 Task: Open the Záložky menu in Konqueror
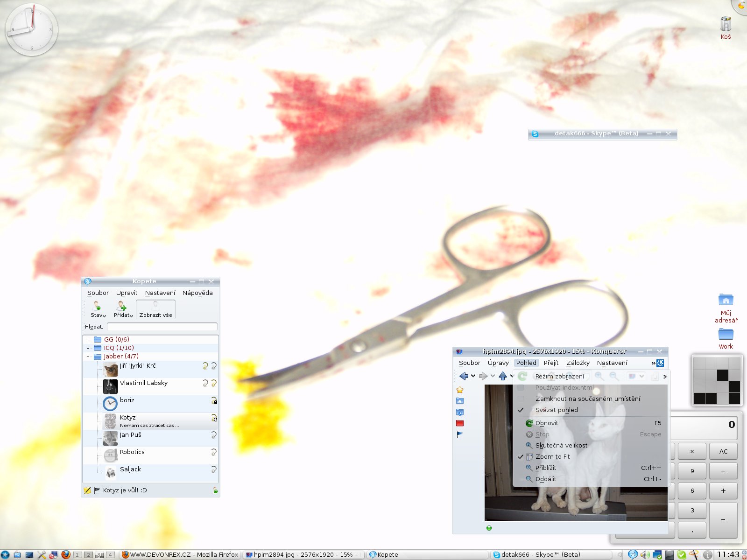578,363
